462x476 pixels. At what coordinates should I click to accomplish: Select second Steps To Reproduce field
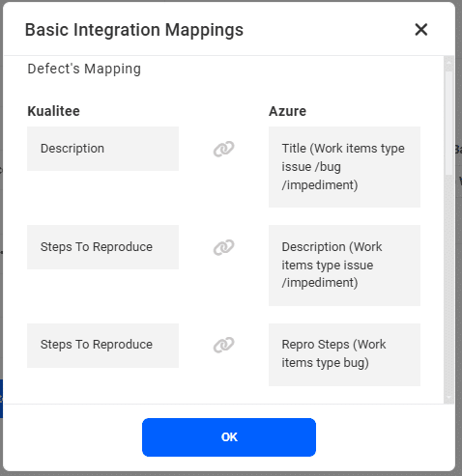tap(102, 346)
